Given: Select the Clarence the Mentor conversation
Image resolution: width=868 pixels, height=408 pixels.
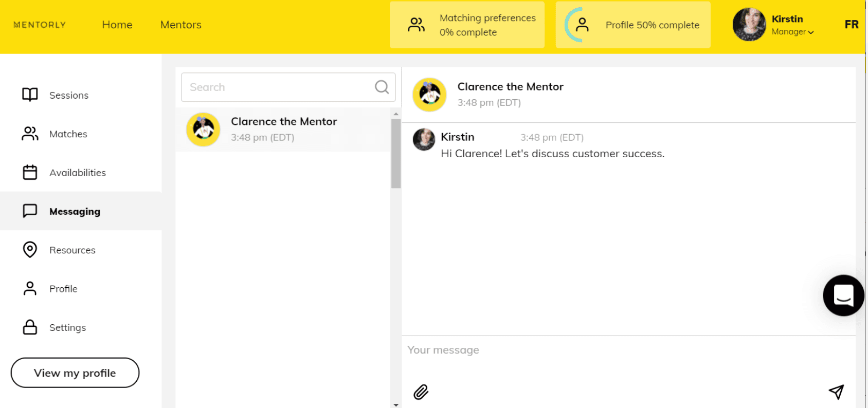Looking at the screenshot, I should pos(283,129).
